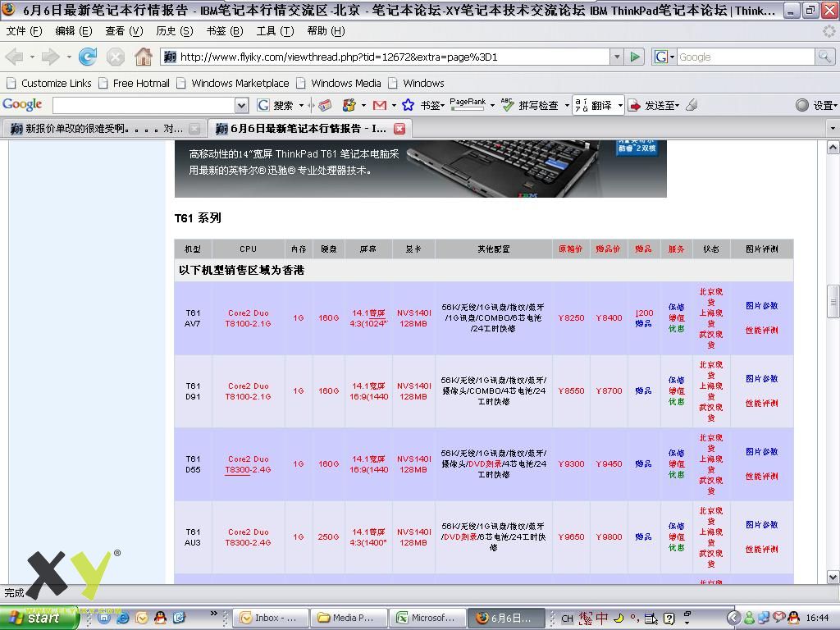Click the 翻译 translate button

tap(595, 105)
